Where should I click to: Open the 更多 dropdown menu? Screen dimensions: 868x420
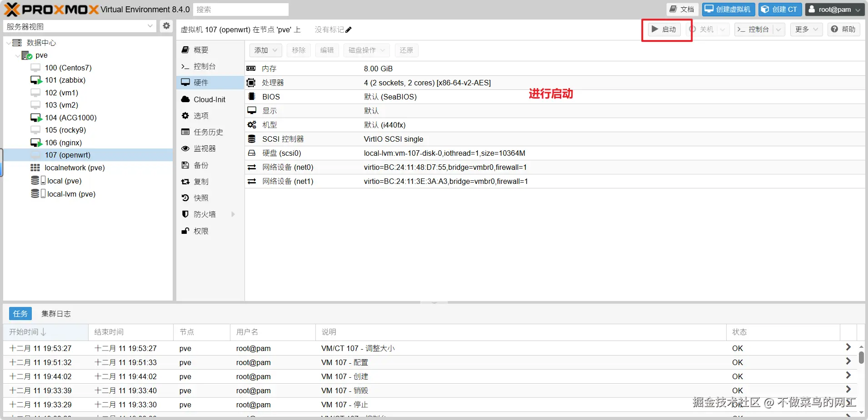(805, 29)
